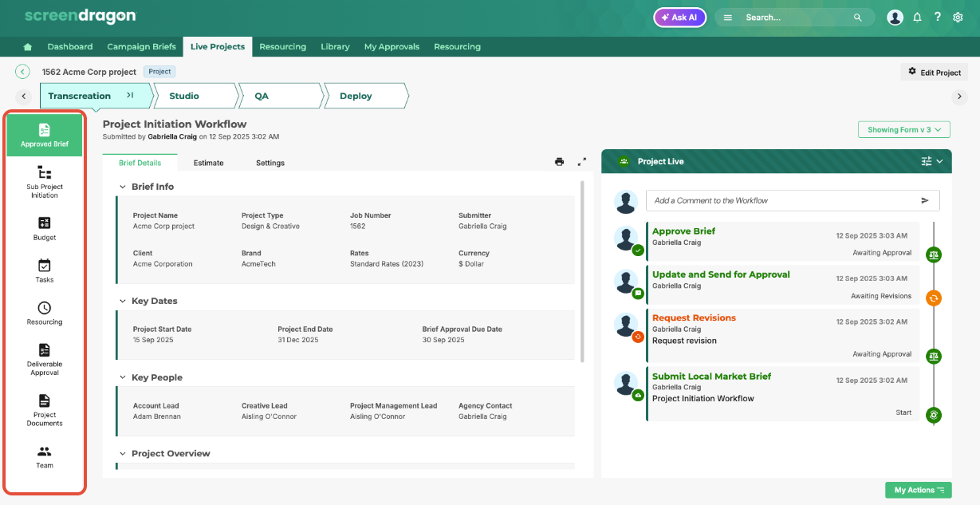Select the Studio workflow stage
The height and width of the screenshot is (505, 980).
[x=194, y=96]
